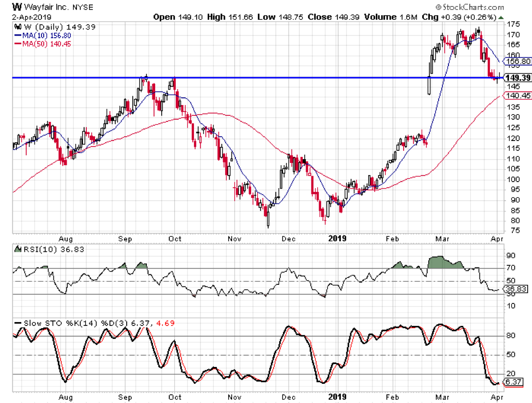This screenshot has width=532, height=403.
Task: Click the 156.80 MA price tag
Action: coord(518,61)
